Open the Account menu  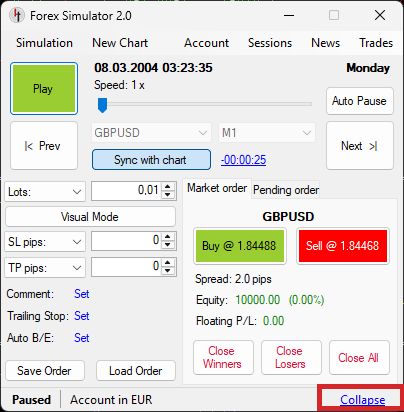(206, 43)
